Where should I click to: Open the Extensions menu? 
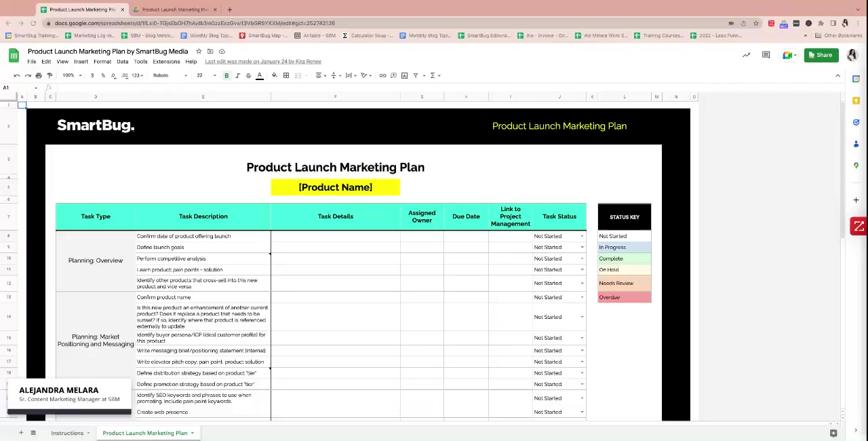click(x=166, y=62)
